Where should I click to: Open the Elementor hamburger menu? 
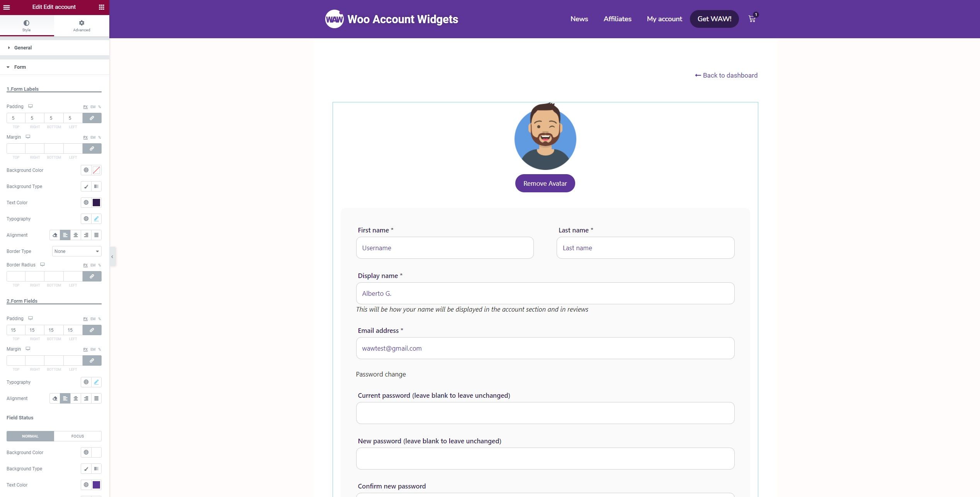7,7
